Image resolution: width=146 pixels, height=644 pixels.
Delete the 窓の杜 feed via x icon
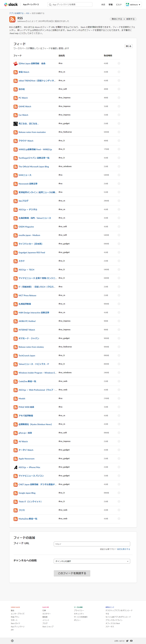(x=119, y=89)
